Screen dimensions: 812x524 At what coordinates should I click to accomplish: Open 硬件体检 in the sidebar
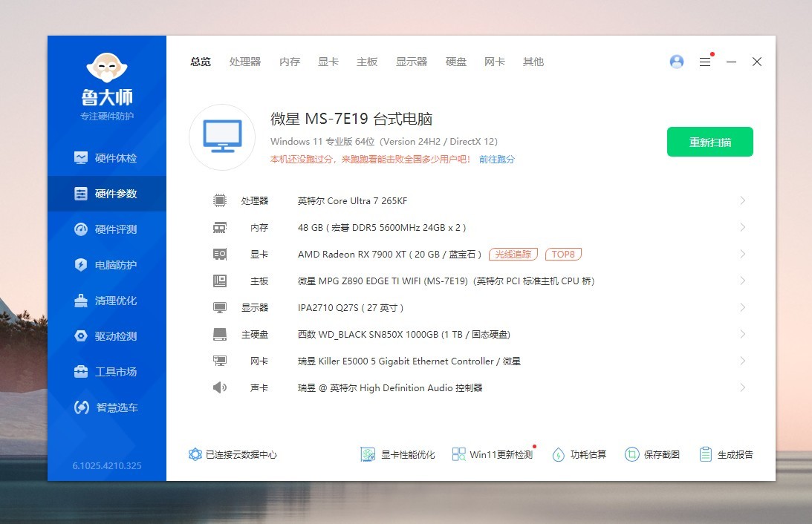pyautogui.click(x=107, y=158)
